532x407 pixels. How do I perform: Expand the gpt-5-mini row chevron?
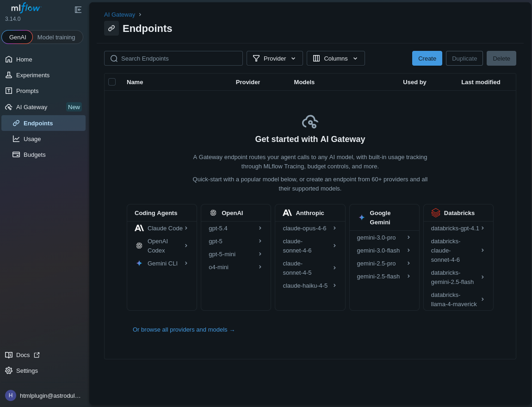click(260, 254)
